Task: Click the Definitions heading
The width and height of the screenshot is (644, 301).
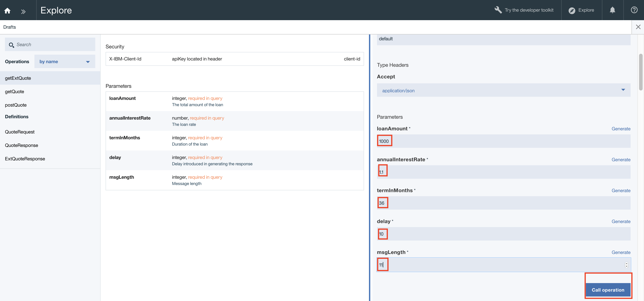Action: [17, 116]
